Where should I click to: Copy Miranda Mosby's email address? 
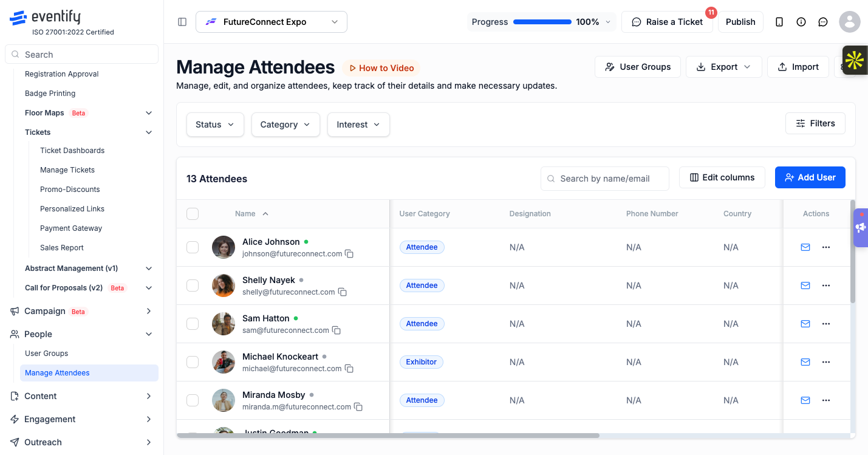tap(358, 407)
